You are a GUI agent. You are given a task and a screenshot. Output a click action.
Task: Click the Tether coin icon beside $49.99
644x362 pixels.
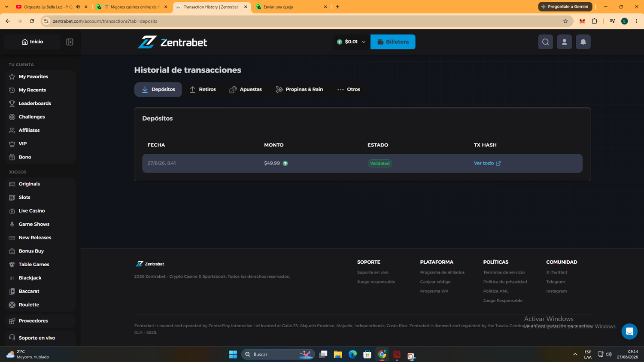(285, 164)
